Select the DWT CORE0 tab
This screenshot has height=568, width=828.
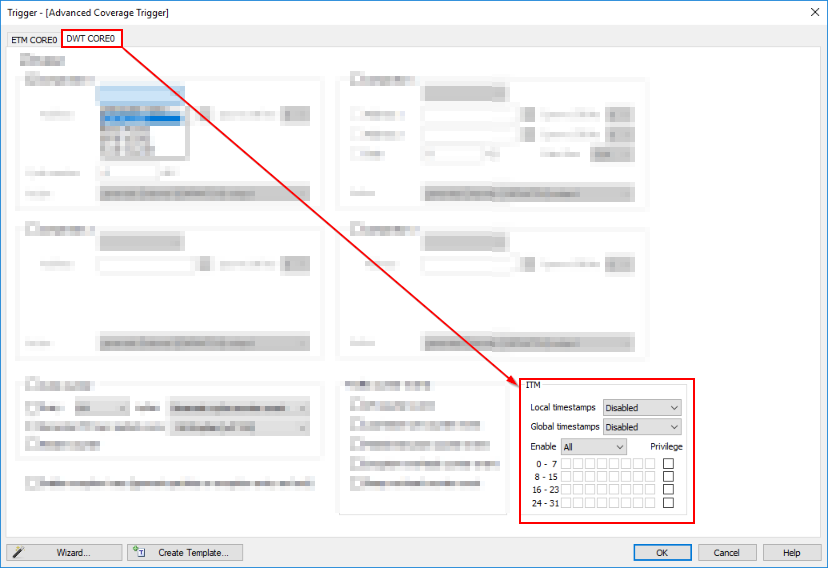[x=91, y=39]
